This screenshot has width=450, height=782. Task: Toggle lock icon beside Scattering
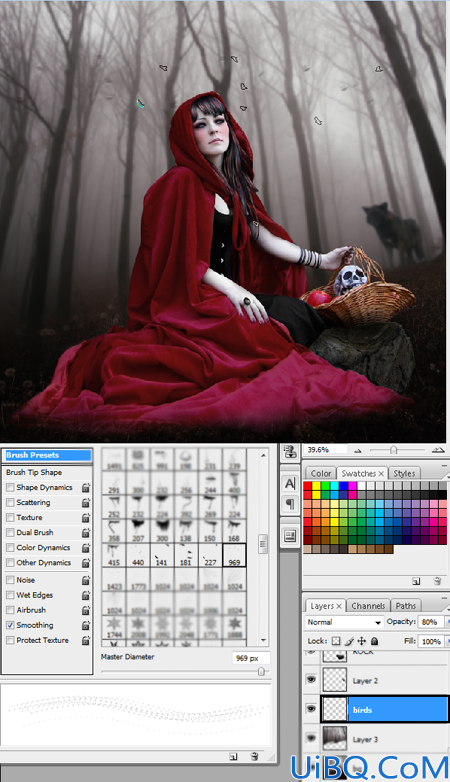click(86, 503)
